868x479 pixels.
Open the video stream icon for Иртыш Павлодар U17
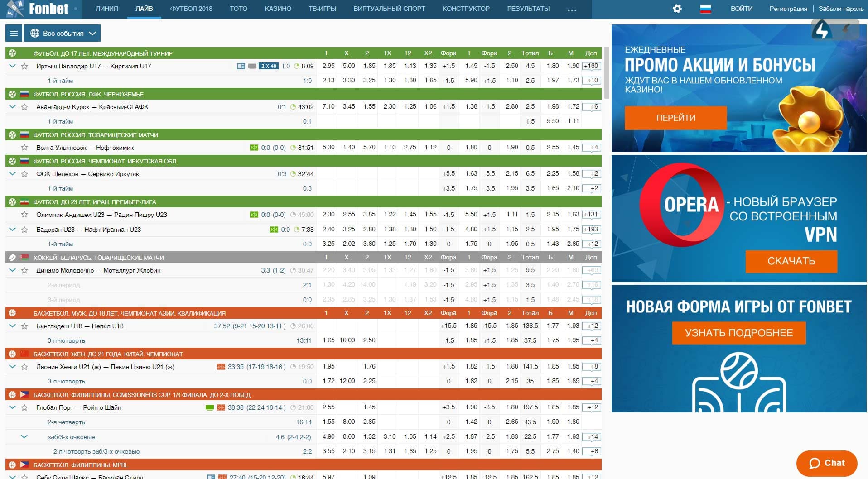(x=252, y=66)
